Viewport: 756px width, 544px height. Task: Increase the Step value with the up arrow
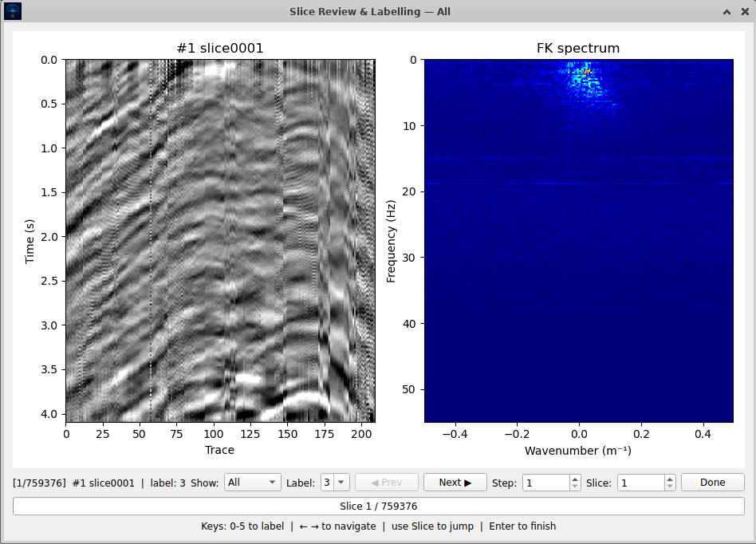click(x=574, y=479)
